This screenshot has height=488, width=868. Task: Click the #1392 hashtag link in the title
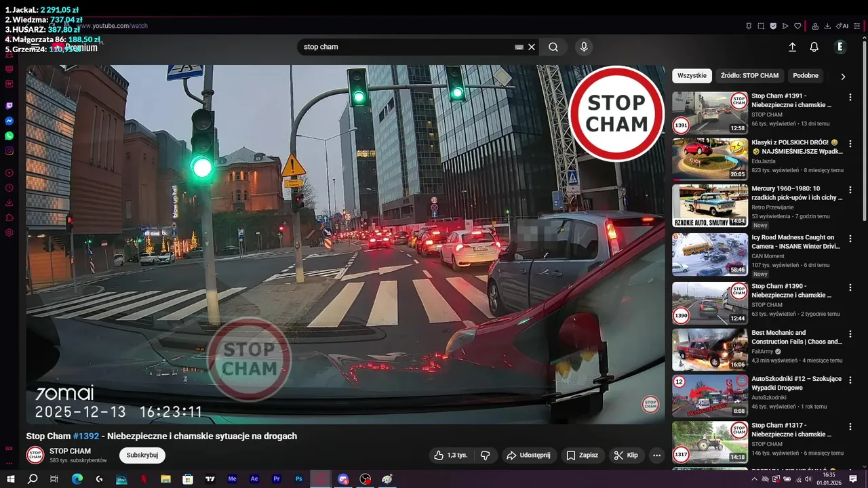point(85,436)
